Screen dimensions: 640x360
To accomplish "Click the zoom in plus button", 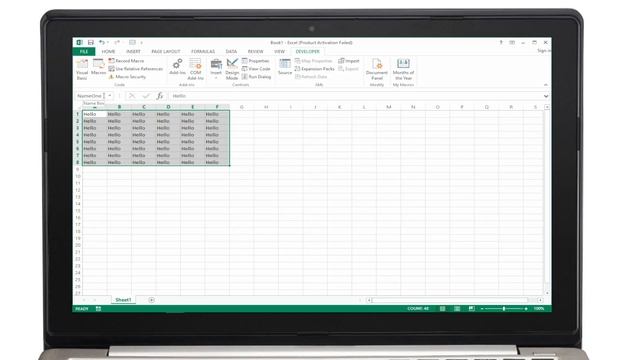I will point(526,309).
